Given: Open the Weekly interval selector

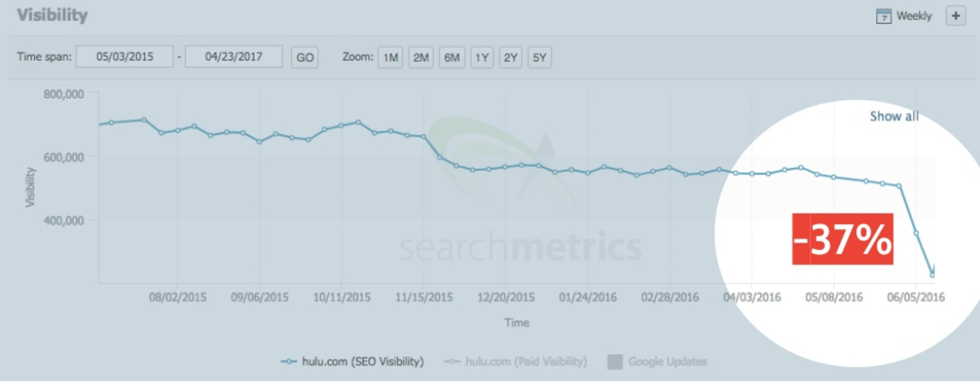Looking at the screenshot, I should 914,16.
